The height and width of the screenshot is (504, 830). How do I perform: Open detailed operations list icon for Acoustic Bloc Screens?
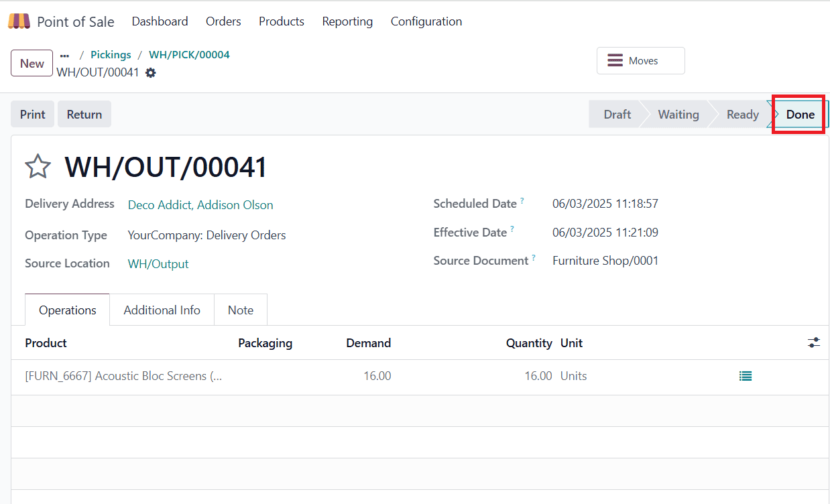click(745, 376)
